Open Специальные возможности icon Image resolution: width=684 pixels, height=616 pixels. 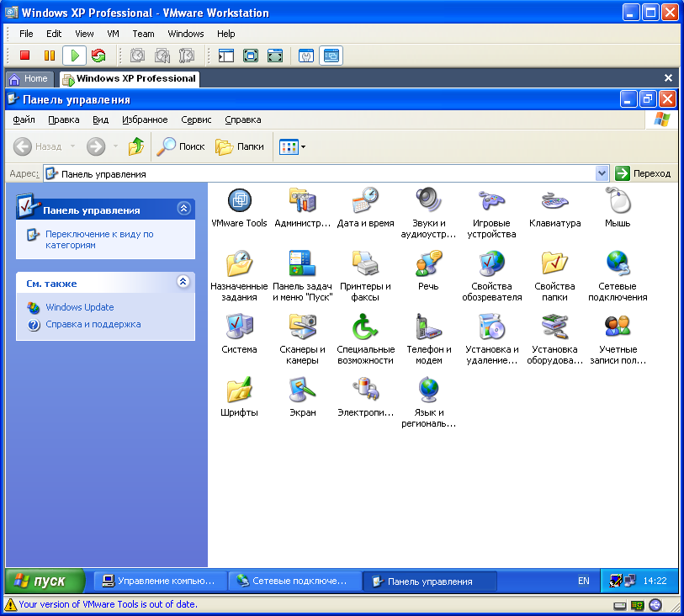click(365, 339)
